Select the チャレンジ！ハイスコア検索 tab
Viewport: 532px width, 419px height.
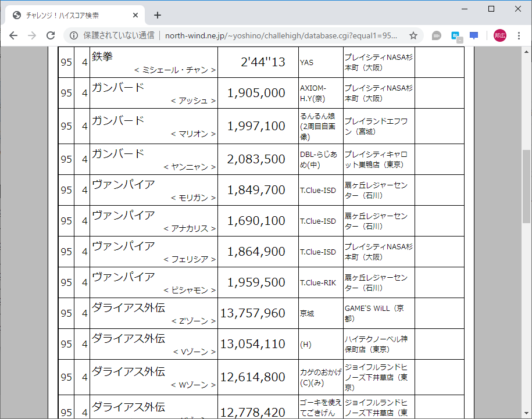click(74, 15)
